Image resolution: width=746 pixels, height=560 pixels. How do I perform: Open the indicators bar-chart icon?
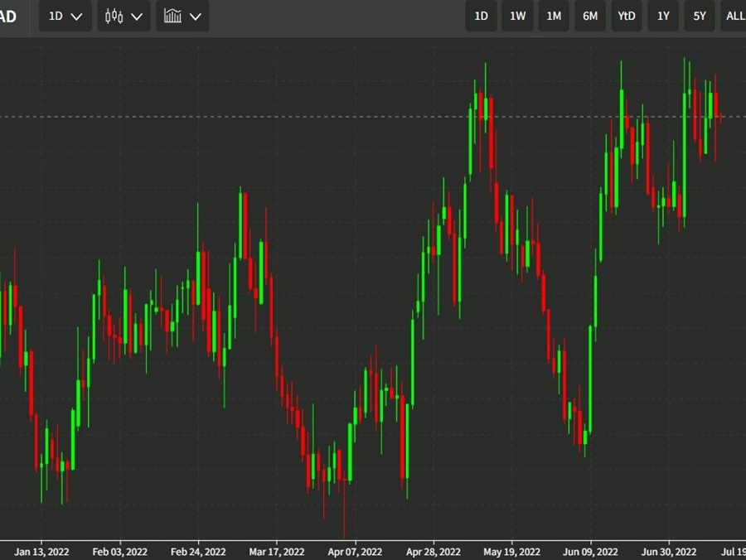tap(172, 17)
